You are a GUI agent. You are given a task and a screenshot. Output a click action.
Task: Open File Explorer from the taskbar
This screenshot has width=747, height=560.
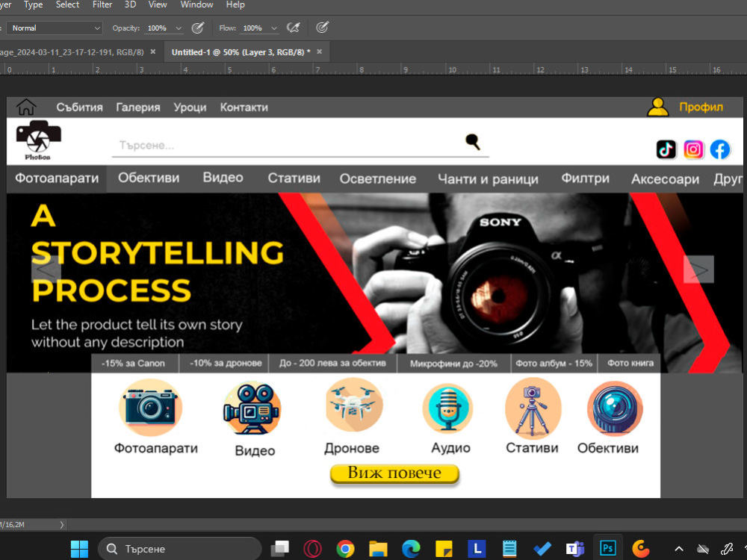(x=378, y=549)
